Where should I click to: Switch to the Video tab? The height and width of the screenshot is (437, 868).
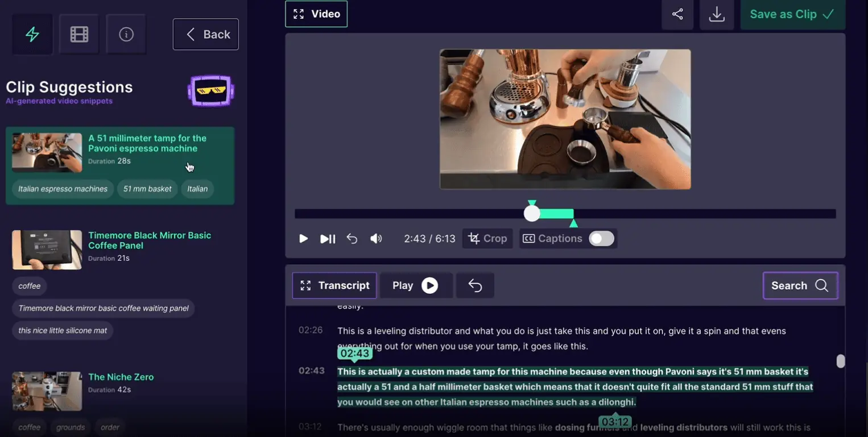click(325, 13)
